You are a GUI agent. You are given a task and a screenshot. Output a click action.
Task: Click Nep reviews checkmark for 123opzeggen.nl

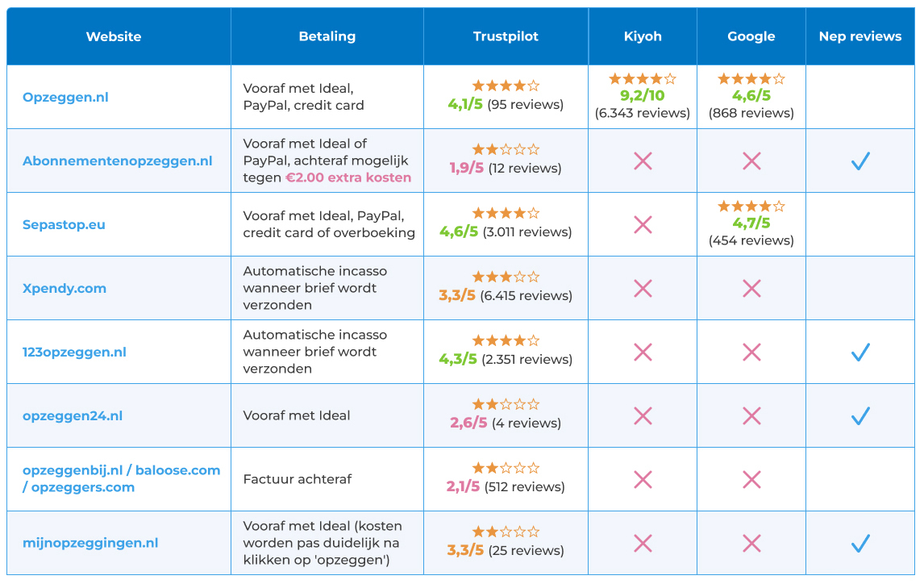tap(860, 352)
